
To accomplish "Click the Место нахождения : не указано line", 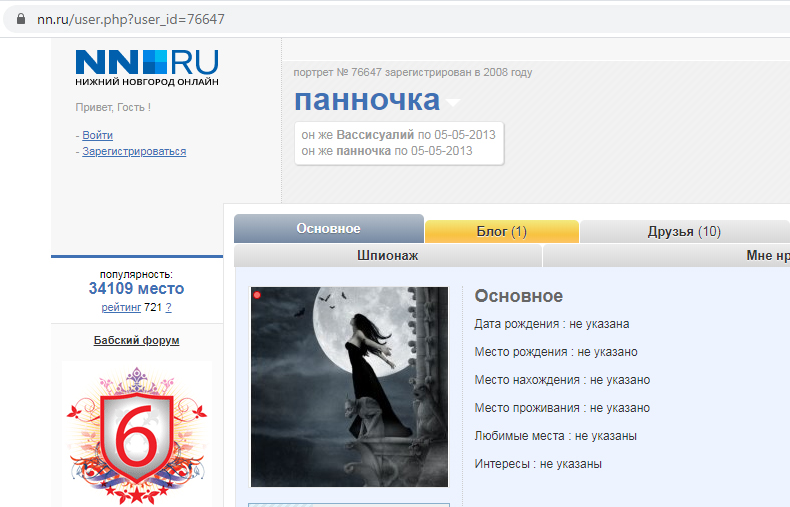I will coord(562,380).
